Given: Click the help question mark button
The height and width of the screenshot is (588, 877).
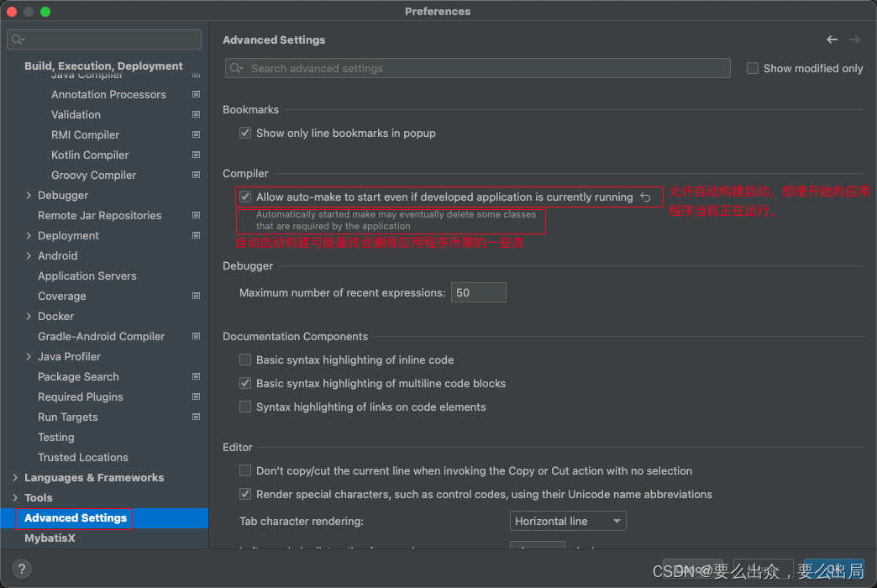Looking at the screenshot, I should 21,569.
